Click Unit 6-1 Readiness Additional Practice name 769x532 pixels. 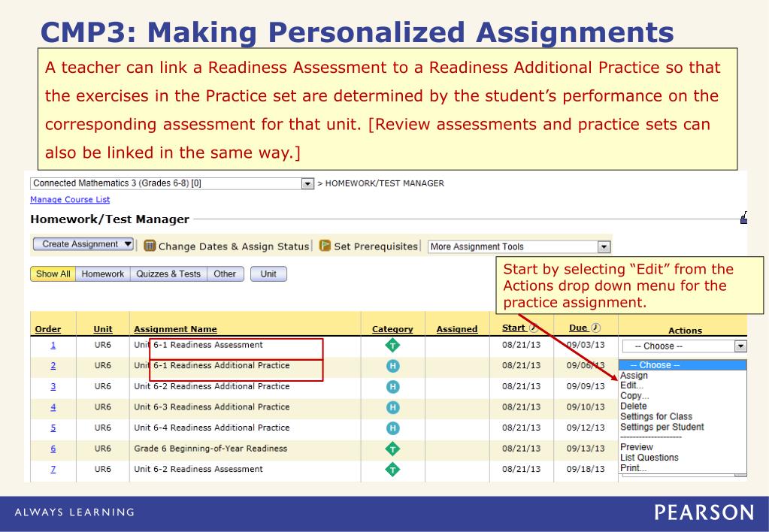tap(212, 365)
